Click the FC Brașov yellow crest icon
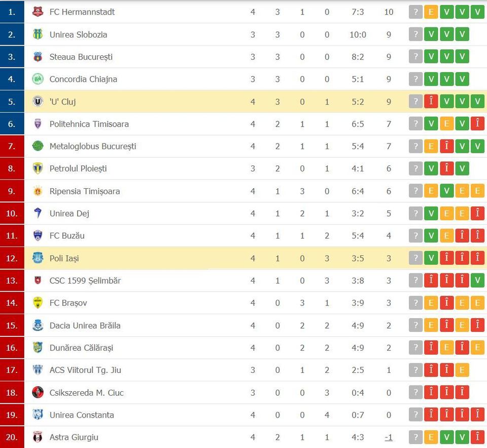487x448 pixels. point(38,303)
